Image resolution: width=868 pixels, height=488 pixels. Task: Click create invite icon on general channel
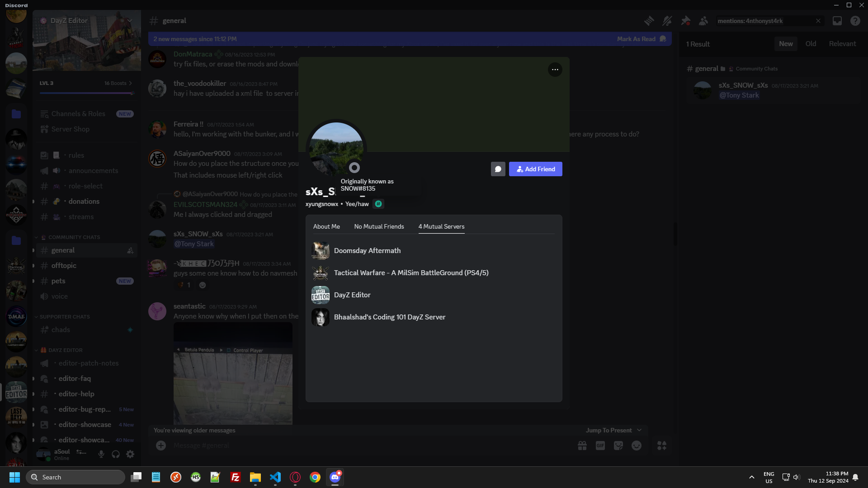tap(130, 250)
